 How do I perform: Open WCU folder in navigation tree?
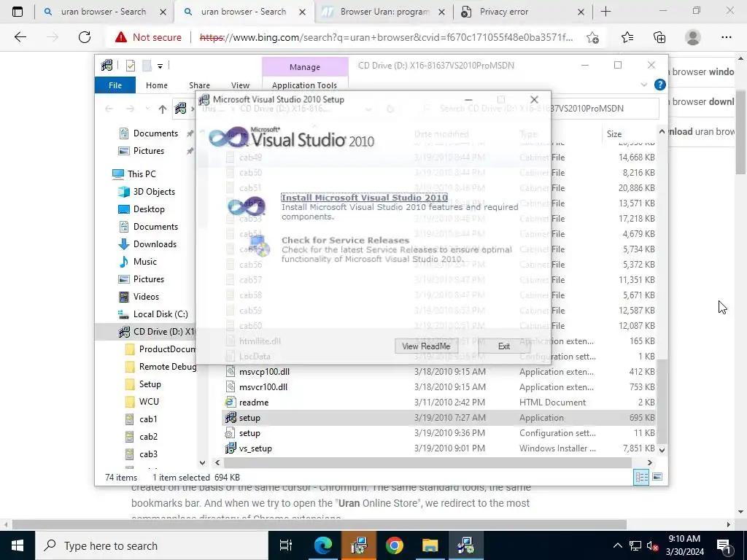(x=149, y=402)
